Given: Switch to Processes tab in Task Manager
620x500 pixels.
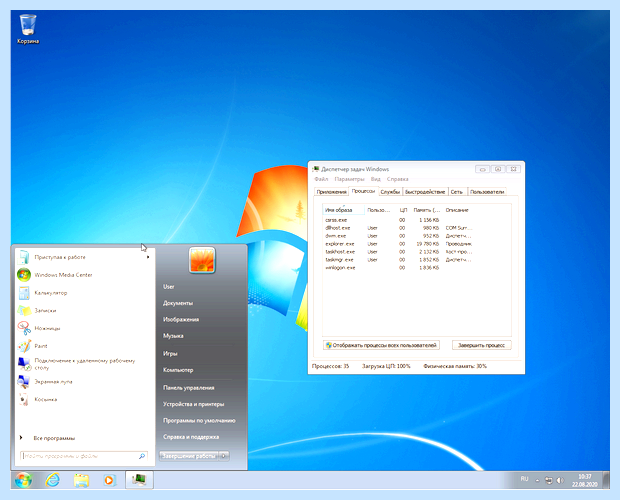Looking at the screenshot, I should pos(363,191).
